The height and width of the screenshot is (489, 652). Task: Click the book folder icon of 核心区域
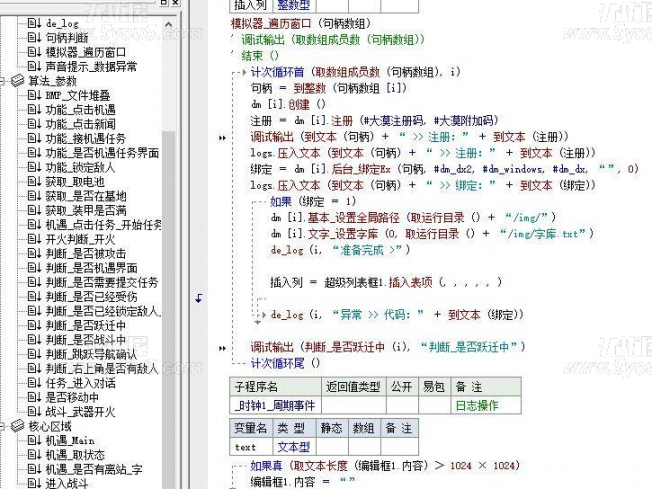point(18,426)
